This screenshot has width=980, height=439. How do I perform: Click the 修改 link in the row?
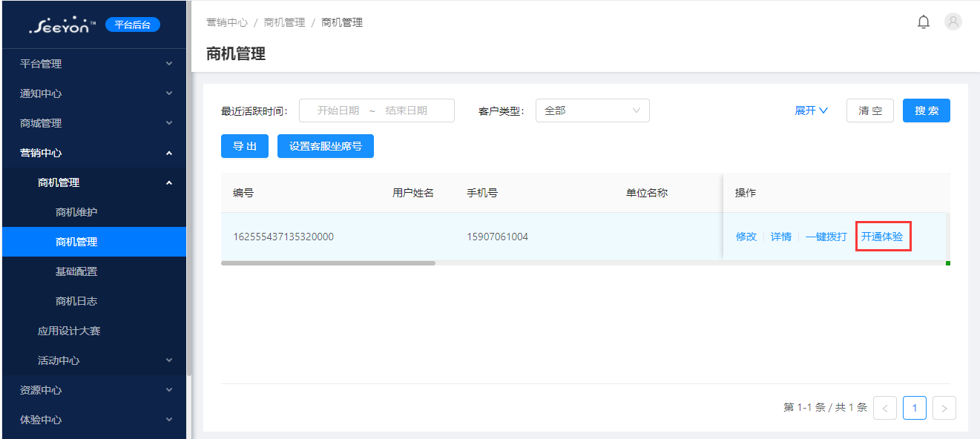click(746, 237)
